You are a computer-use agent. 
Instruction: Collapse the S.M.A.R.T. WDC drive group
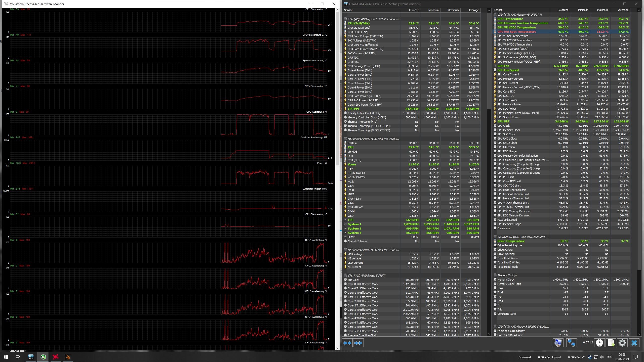pos(495,237)
